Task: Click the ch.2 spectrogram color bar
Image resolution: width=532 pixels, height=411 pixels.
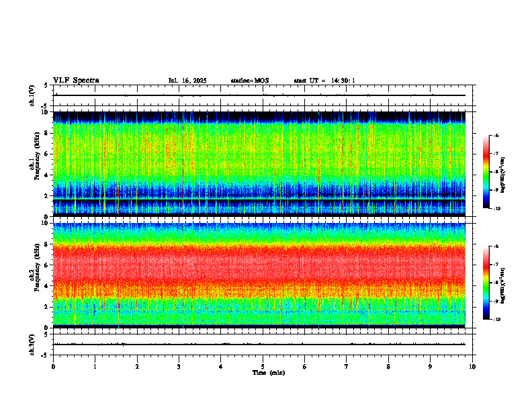Action: [x=486, y=283]
